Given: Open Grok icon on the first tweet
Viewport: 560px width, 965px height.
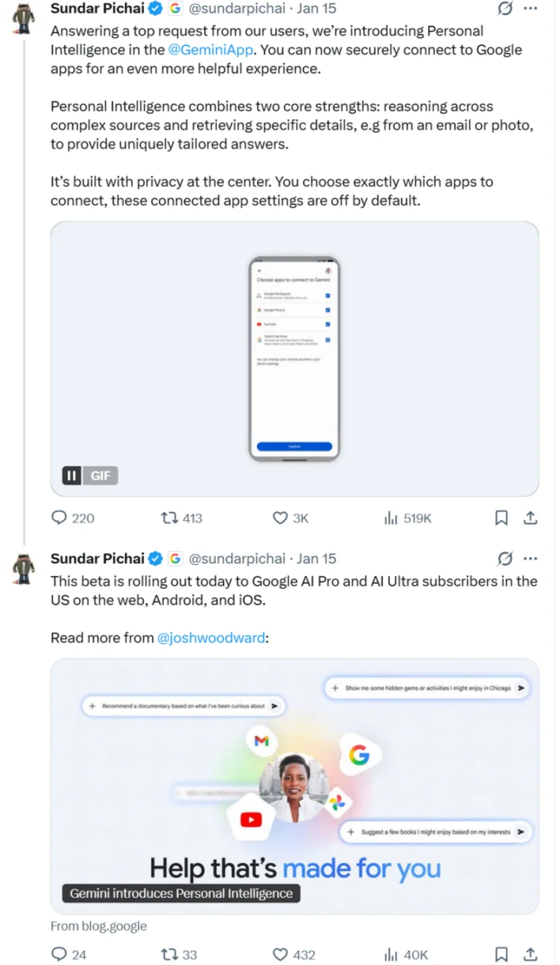Looking at the screenshot, I should point(505,9).
